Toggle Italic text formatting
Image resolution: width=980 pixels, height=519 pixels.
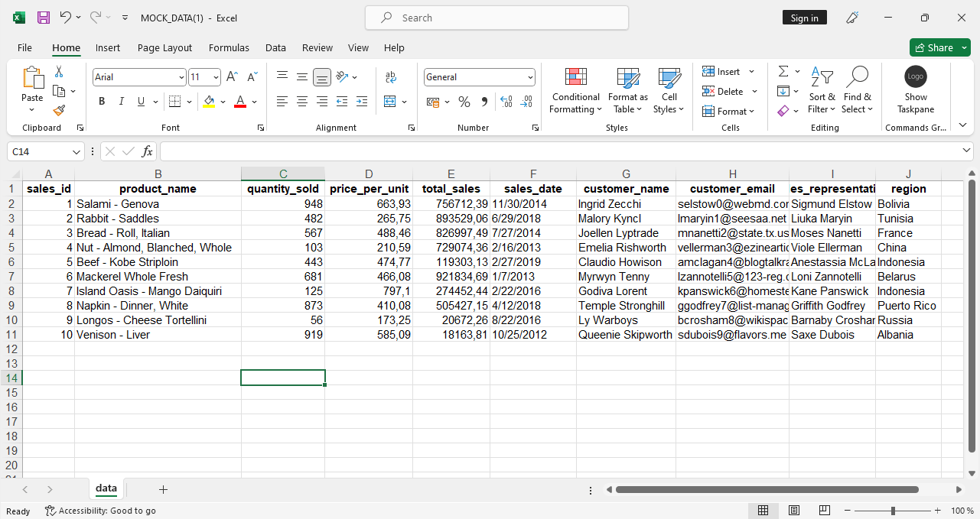pyautogui.click(x=121, y=102)
